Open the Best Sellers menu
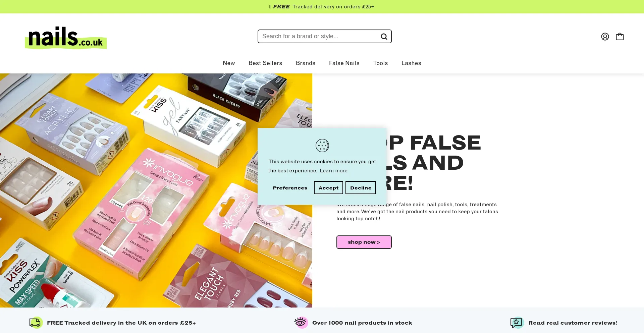The image size is (644, 333). pos(265,63)
